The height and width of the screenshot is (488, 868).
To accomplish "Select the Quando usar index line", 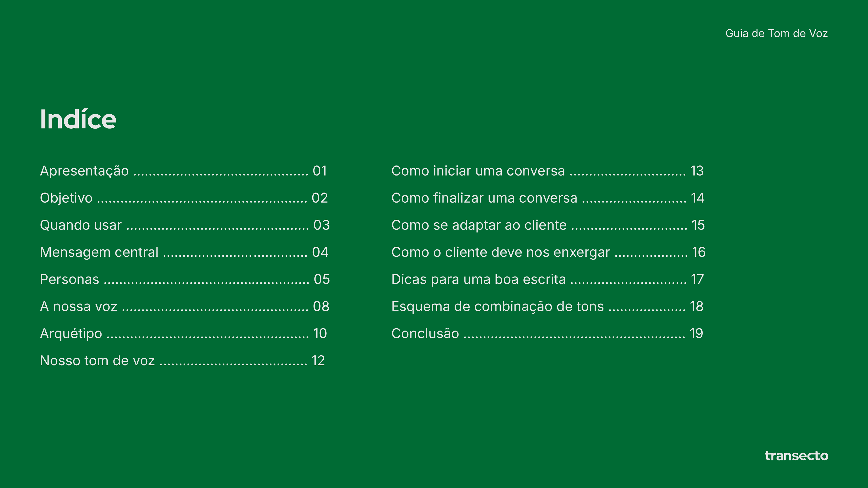I will [185, 225].
